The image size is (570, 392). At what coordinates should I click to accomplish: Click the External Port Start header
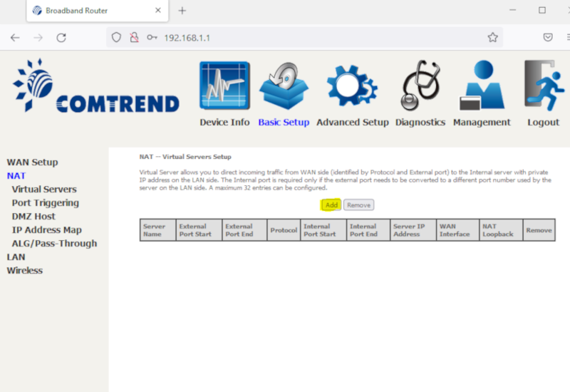(199, 230)
